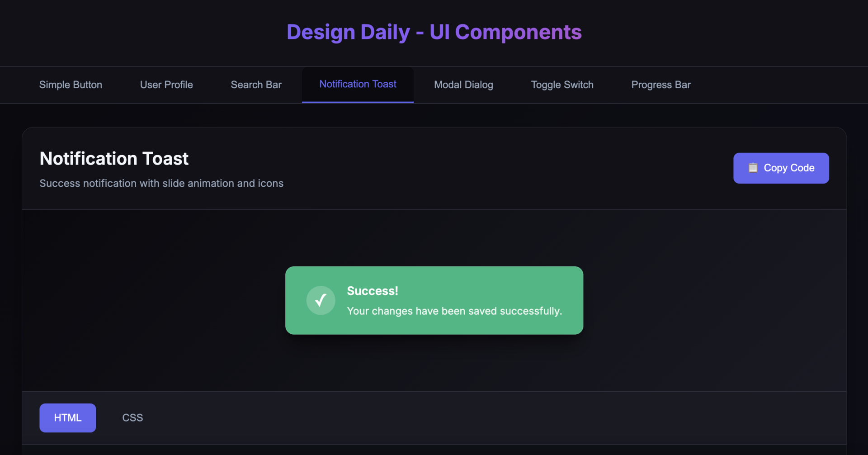Click the Design Daily page title

click(434, 32)
